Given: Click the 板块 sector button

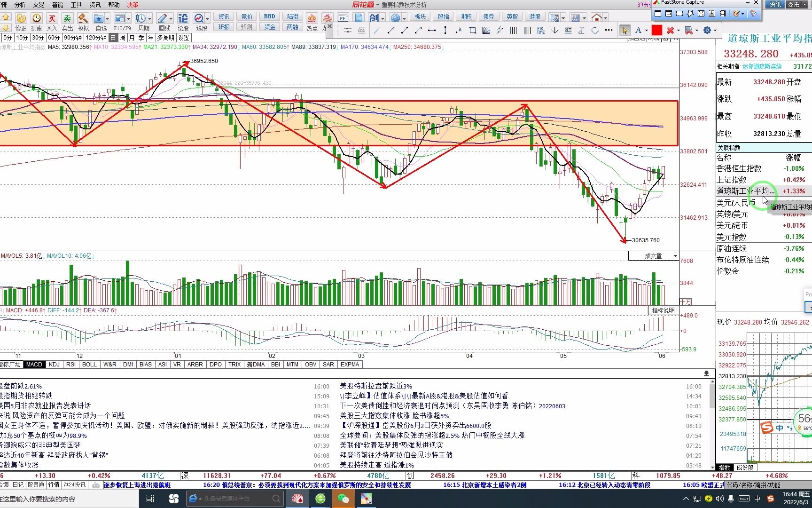Looking at the screenshot, I should point(420,16).
